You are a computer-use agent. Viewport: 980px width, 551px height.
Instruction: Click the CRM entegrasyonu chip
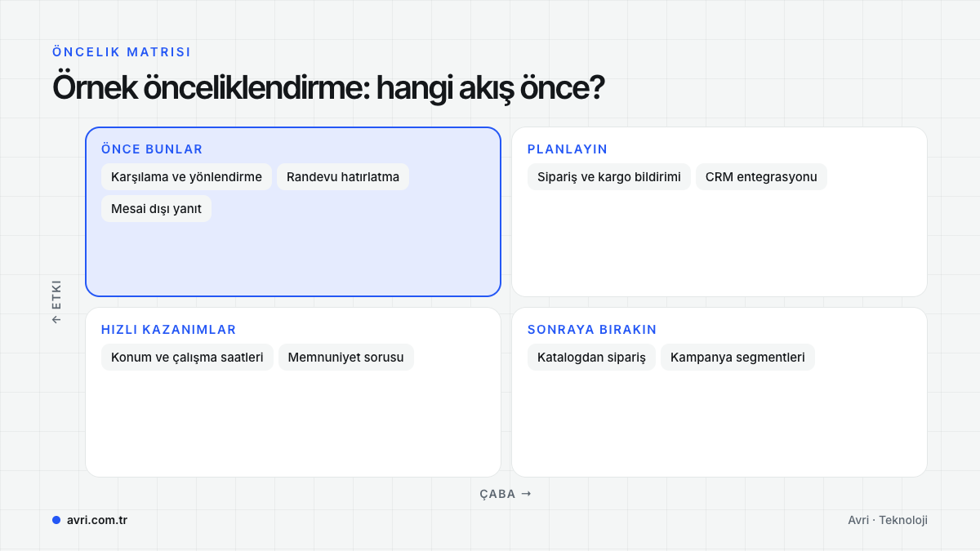click(761, 177)
